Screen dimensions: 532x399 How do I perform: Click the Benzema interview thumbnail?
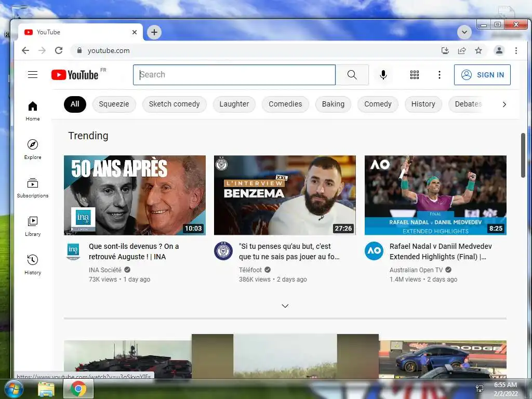pos(285,195)
